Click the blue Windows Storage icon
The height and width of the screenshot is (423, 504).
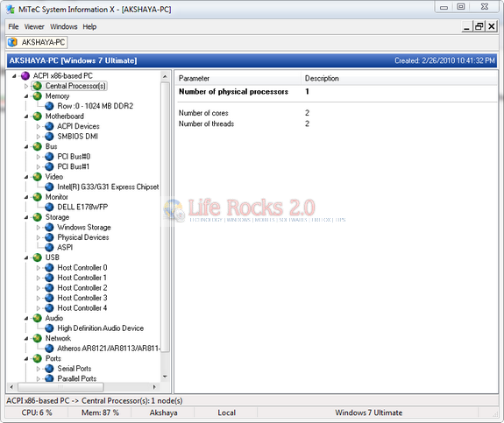click(49, 228)
